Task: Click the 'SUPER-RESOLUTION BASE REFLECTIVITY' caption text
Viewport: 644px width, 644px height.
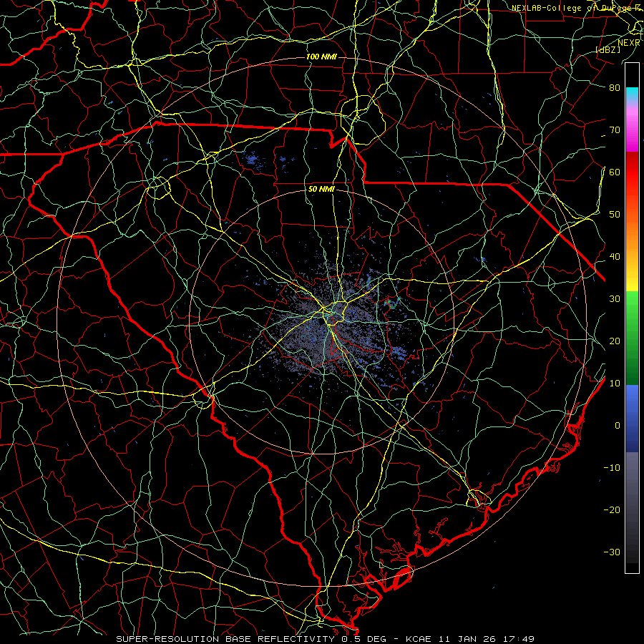Action: tap(225, 639)
